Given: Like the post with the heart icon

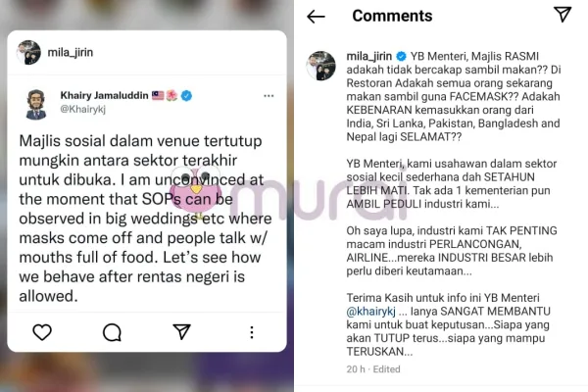Looking at the screenshot, I should (x=42, y=332).
